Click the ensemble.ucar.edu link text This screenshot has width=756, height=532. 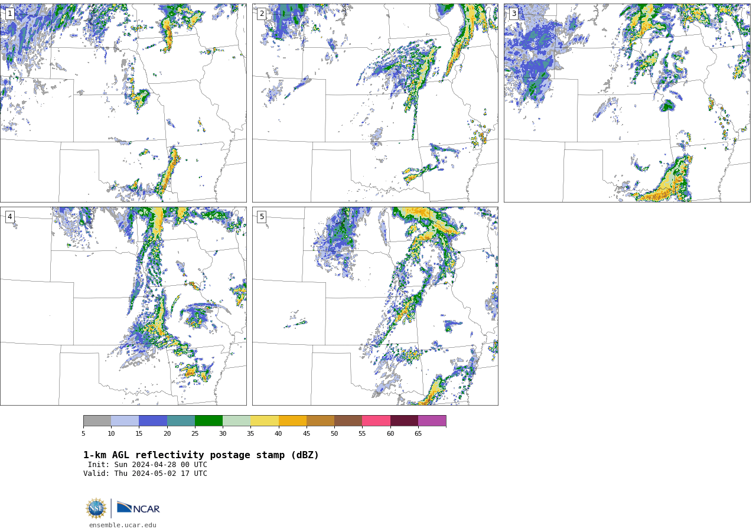coord(123,525)
